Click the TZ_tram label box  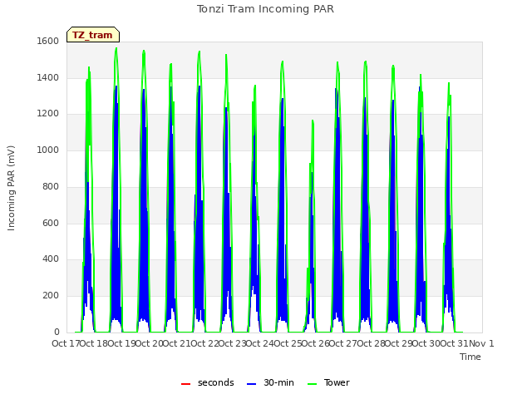(93, 35)
